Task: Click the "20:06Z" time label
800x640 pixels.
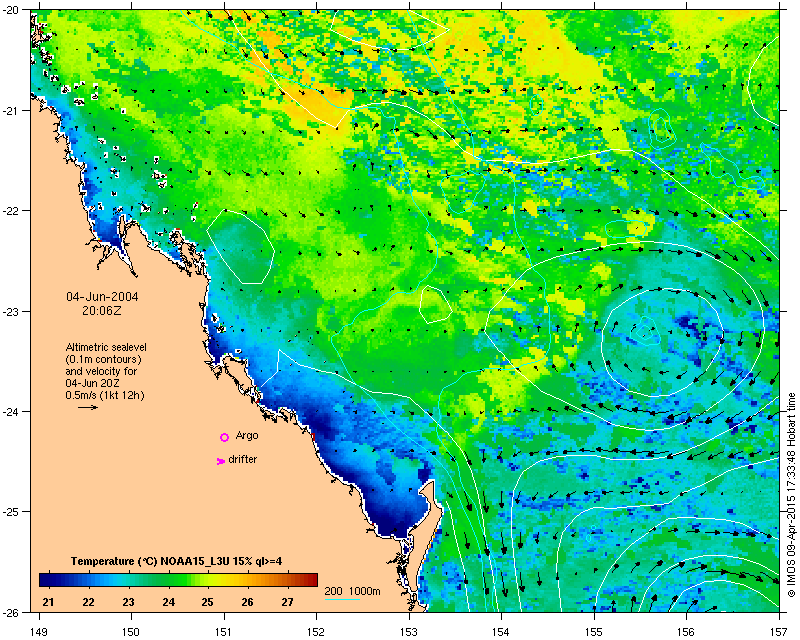Action: coord(102,310)
